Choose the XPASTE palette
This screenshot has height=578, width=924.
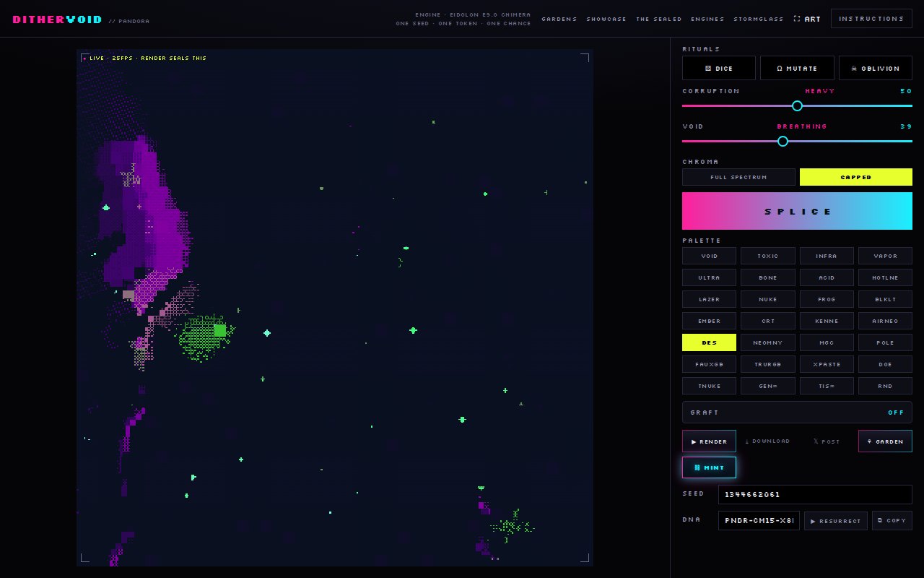827,364
